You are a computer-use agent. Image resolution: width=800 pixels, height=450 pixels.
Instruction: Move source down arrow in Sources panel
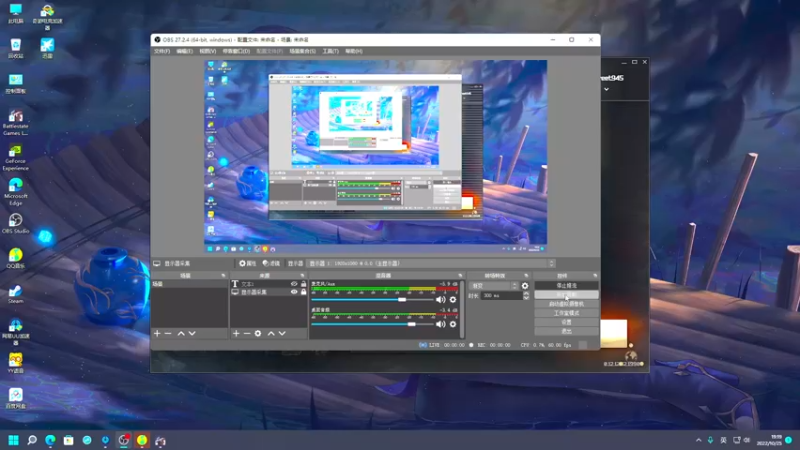tap(282, 333)
